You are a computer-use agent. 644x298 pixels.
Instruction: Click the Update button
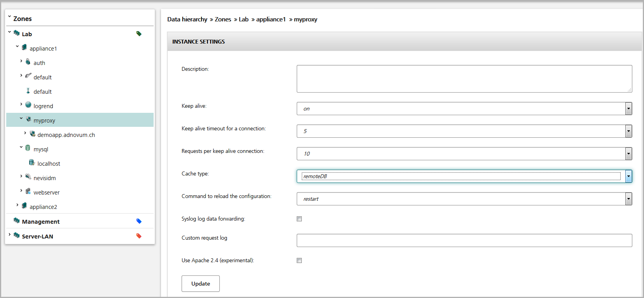201,284
